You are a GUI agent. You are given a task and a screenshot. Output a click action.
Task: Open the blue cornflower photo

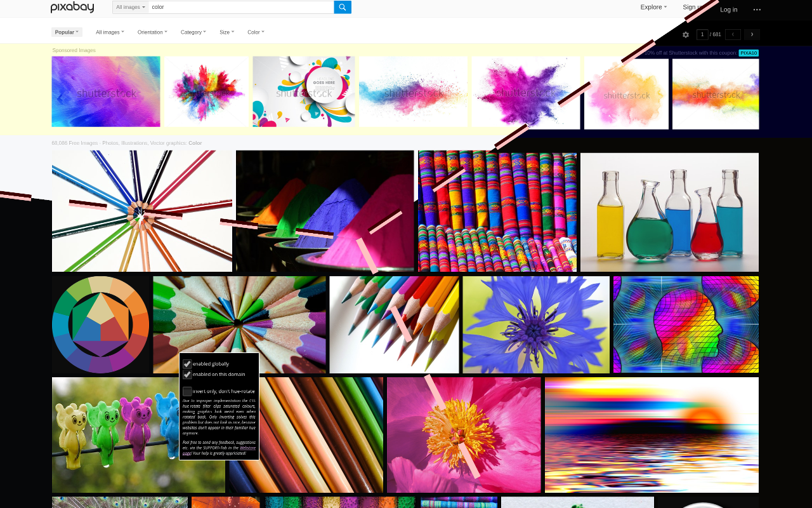536,324
